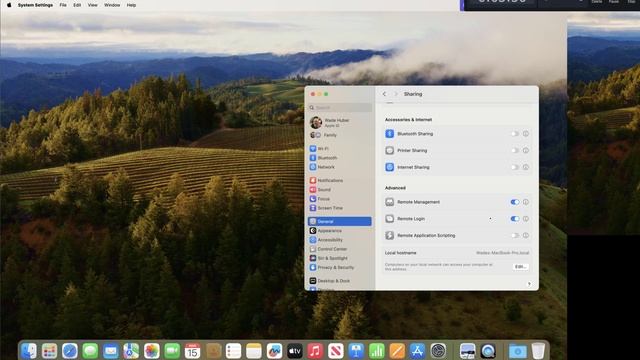The height and width of the screenshot is (360, 640).
Task: Open the Trash in the Dock
Action: click(538, 351)
